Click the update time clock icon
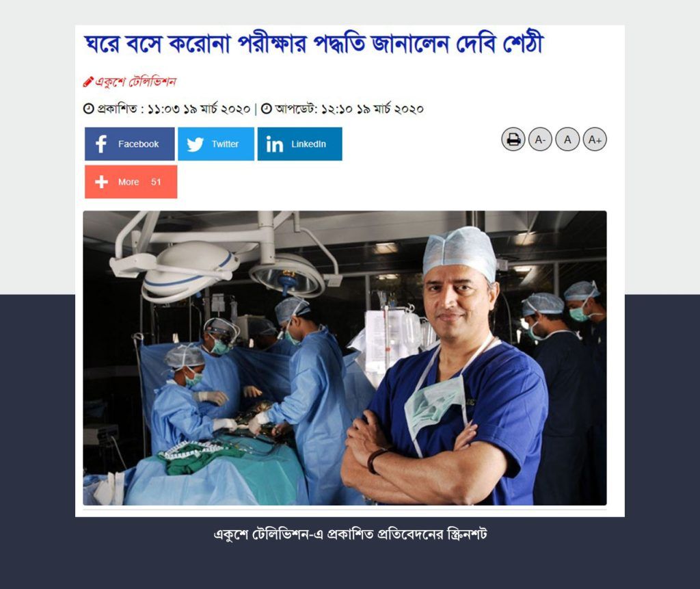 coord(266,109)
